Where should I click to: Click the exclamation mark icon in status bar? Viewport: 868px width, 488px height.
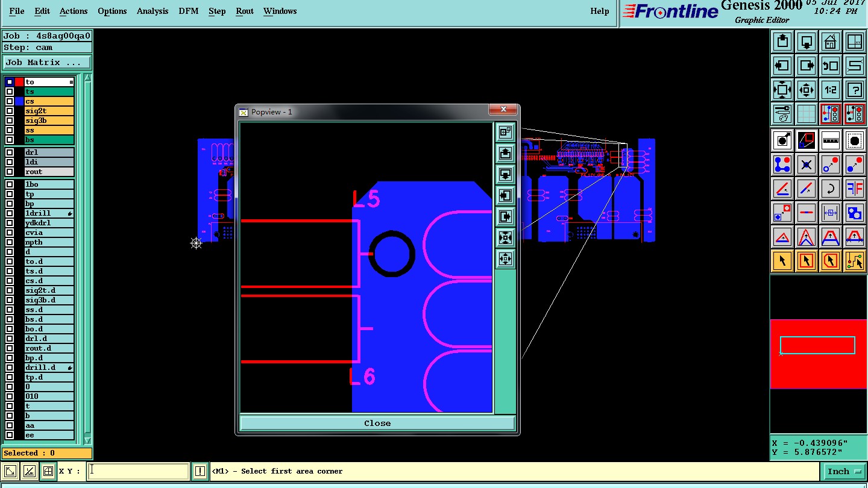tap(200, 471)
